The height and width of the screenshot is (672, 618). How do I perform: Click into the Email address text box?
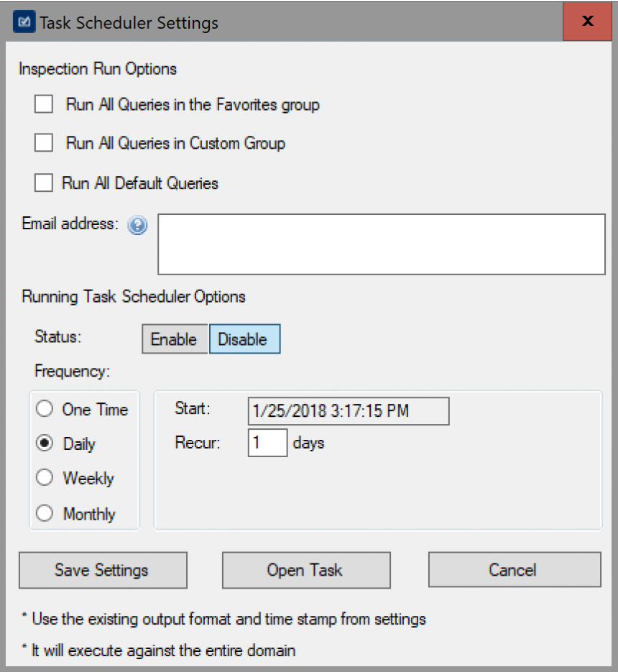point(382,244)
